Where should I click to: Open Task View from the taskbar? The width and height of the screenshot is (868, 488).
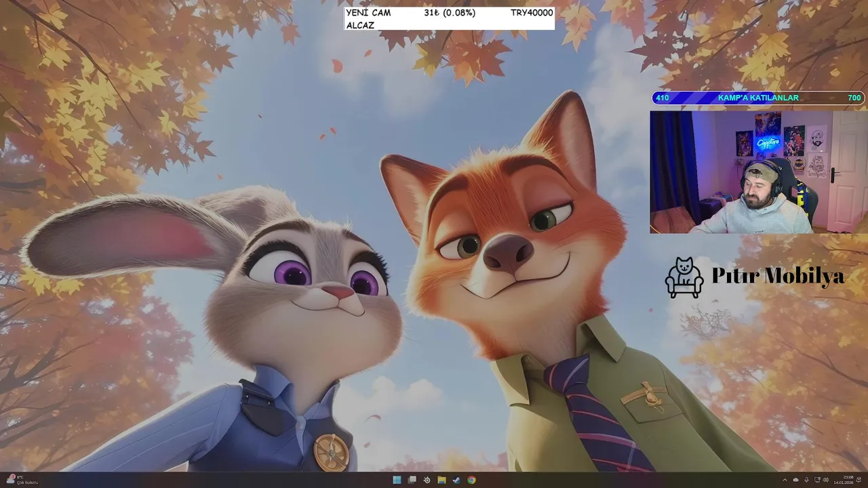(x=412, y=480)
